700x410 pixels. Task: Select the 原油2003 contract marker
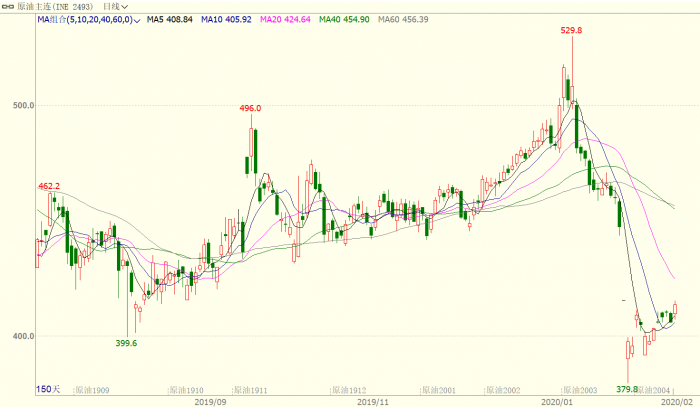pyautogui.click(x=583, y=389)
